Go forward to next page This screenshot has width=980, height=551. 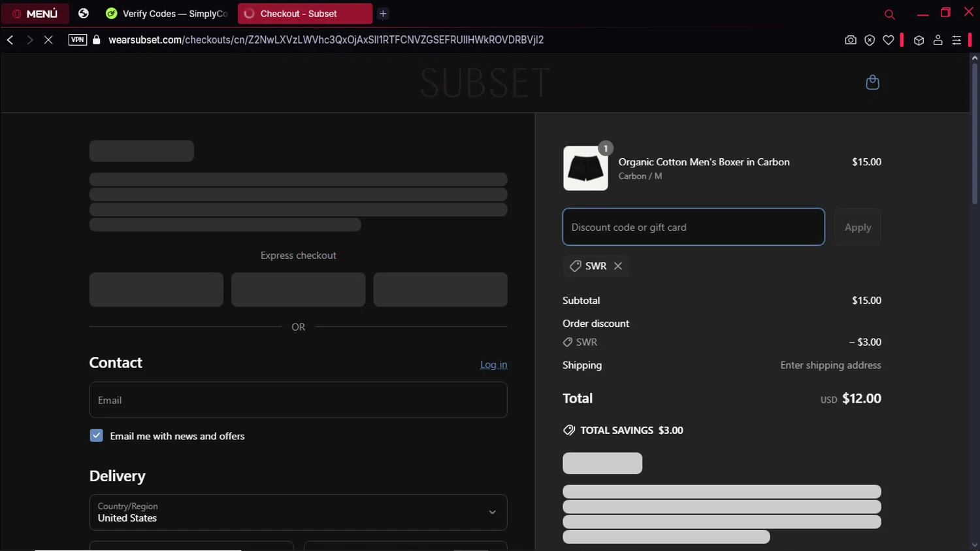click(x=29, y=40)
